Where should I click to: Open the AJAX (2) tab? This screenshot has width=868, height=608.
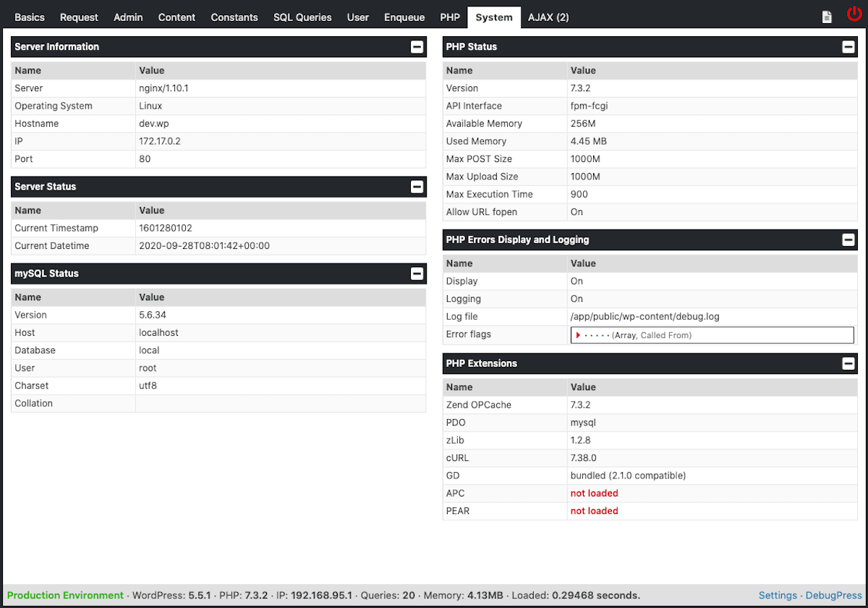(548, 17)
